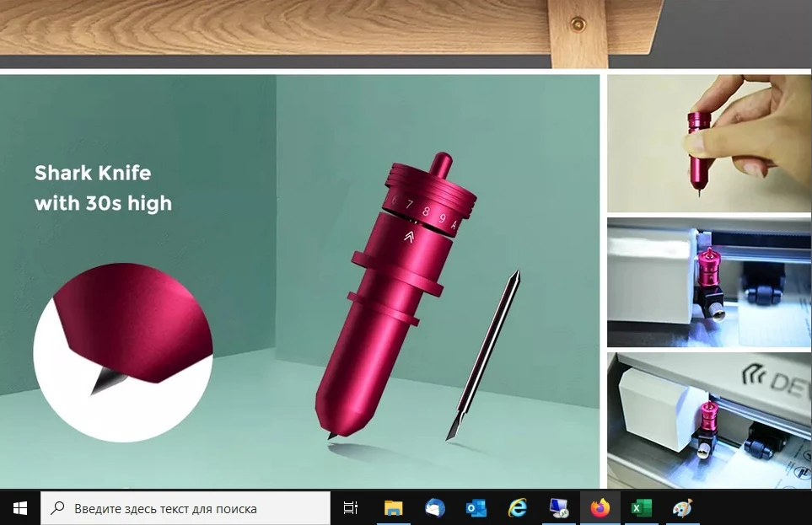812x525 pixels.
Task: Launch Thunderbird mail from the taskbar
Action: tap(434, 508)
